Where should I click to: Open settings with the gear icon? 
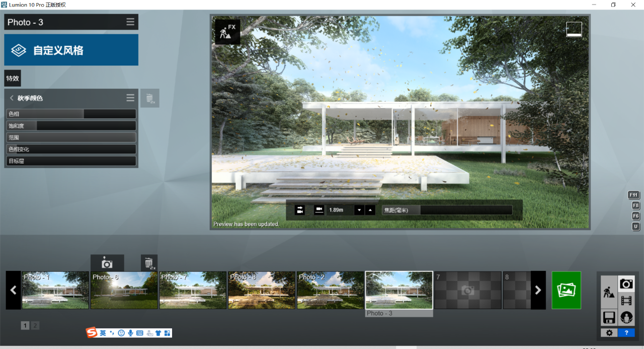(609, 333)
